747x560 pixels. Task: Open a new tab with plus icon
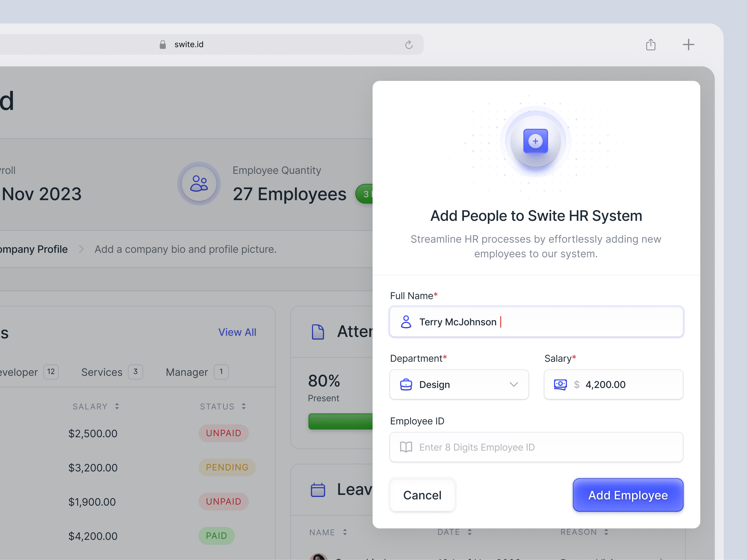click(x=688, y=45)
